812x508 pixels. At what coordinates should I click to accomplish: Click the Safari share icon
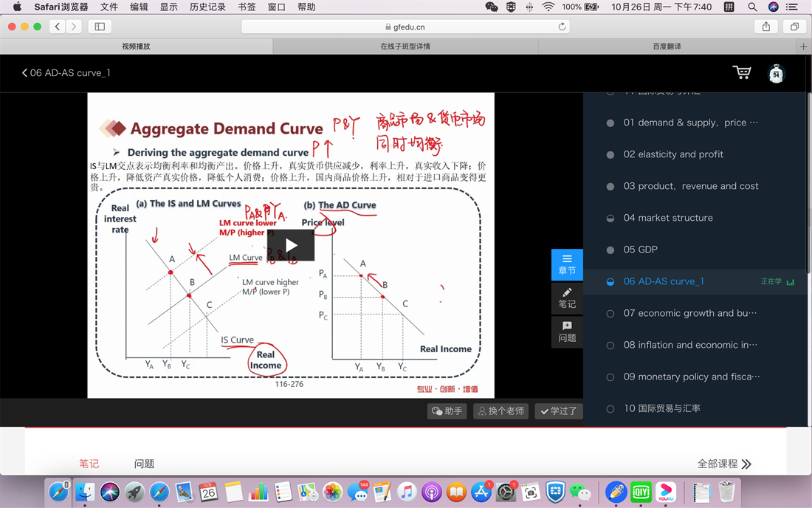(x=766, y=27)
